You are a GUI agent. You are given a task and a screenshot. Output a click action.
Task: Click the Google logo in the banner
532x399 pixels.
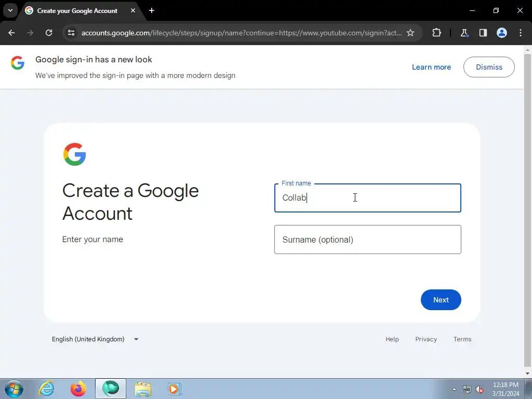click(x=18, y=63)
